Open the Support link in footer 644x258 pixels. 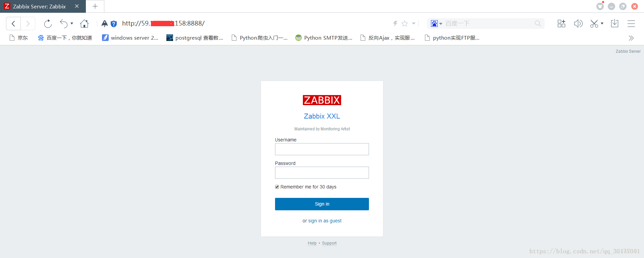coord(329,243)
